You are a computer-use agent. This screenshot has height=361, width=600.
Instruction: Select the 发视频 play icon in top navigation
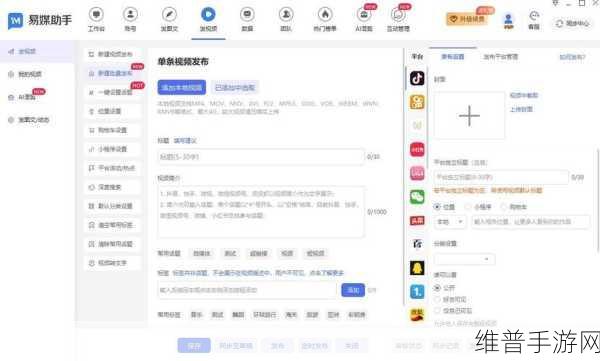click(208, 15)
